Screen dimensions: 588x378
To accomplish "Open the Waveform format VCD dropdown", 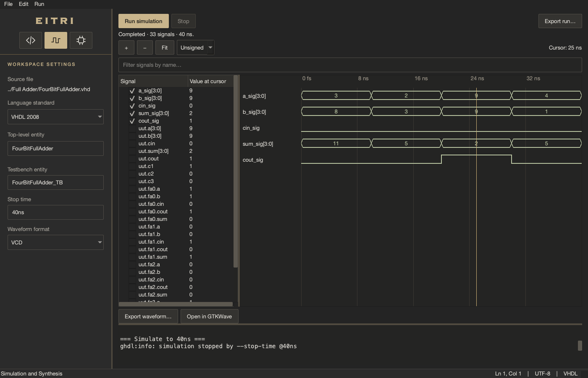I will [x=55, y=242].
